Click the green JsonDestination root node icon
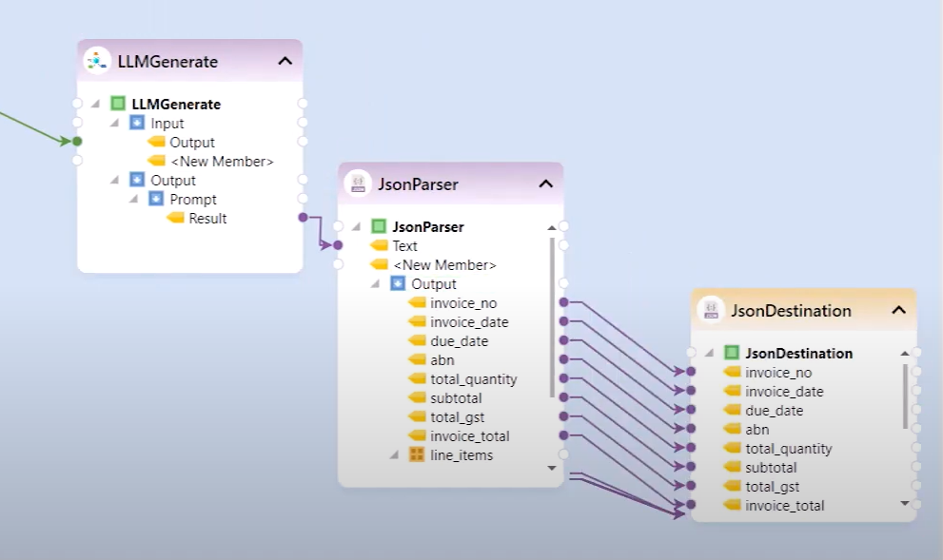Screen dimensions: 943x560 (732, 353)
